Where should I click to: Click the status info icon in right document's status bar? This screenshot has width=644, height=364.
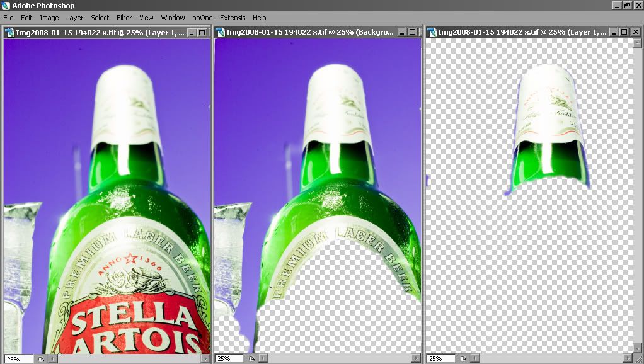[463, 359]
